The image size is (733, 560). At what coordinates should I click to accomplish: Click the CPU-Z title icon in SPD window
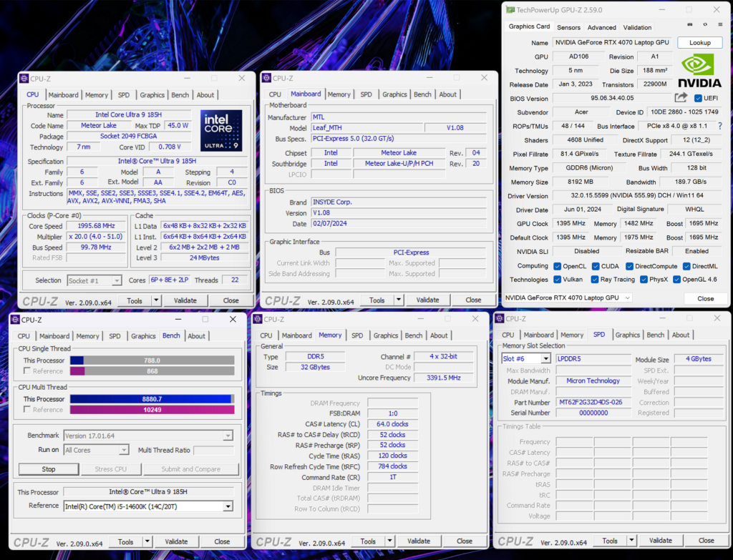pyautogui.click(x=500, y=318)
